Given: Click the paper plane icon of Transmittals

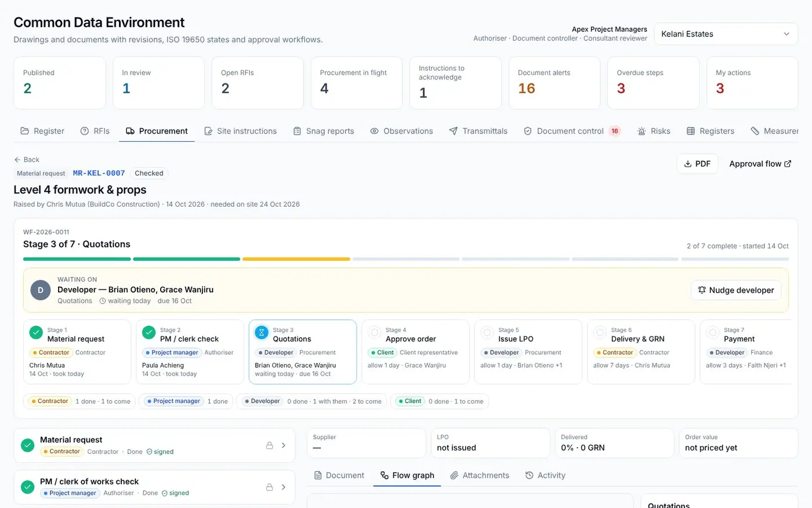Looking at the screenshot, I should pyautogui.click(x=454, y=131).
